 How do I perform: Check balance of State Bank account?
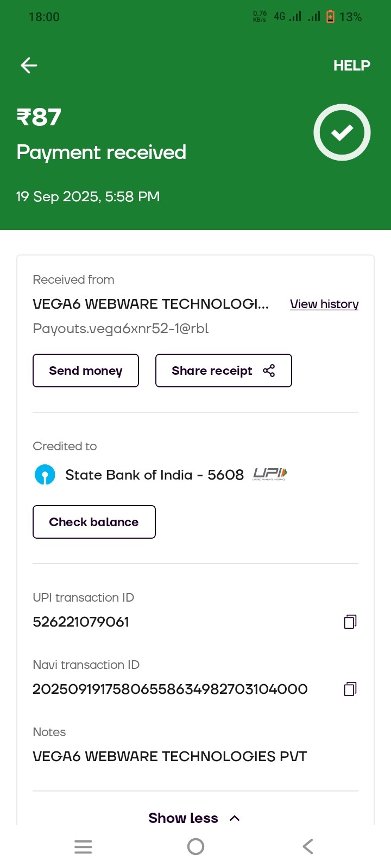[x=94, y=522]
